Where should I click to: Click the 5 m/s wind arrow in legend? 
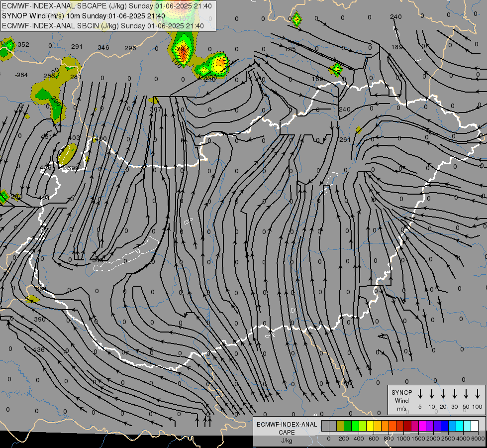(x=420, y=394)
